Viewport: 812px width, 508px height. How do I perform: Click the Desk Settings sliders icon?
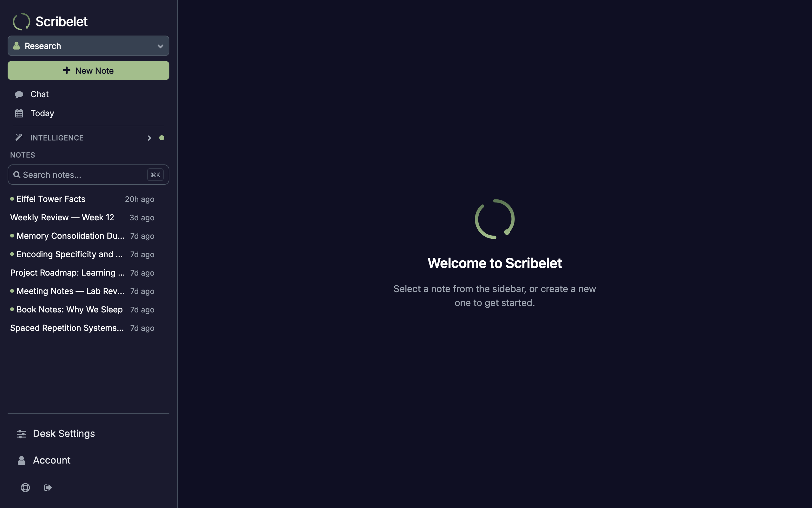pyautogui.click(x=22, y=434)
